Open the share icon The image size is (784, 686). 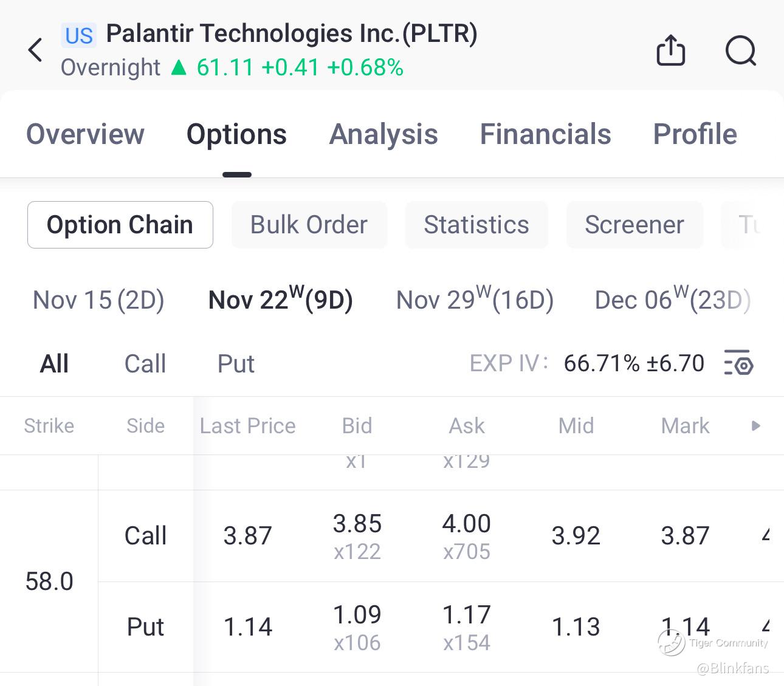(x=670, y=50)
